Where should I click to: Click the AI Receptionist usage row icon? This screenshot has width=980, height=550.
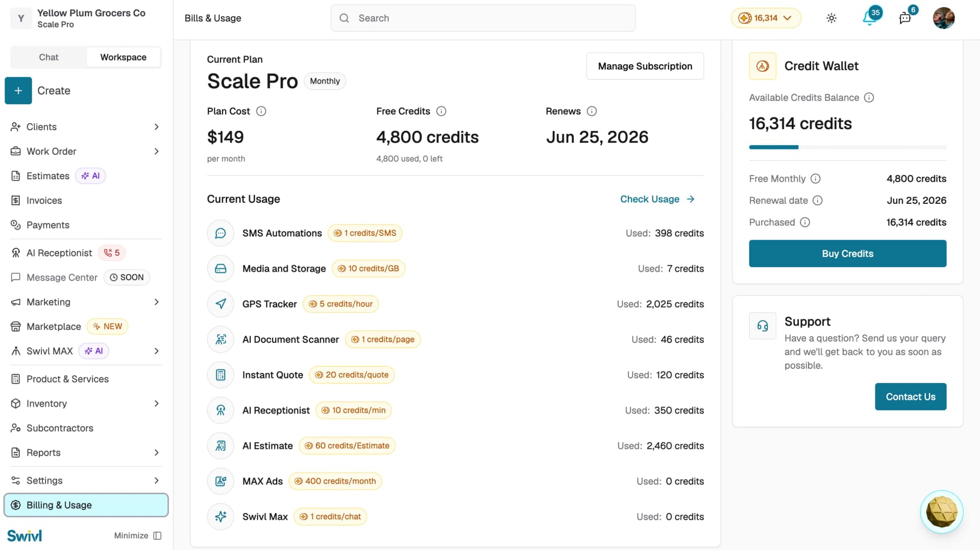click(220, 411)
